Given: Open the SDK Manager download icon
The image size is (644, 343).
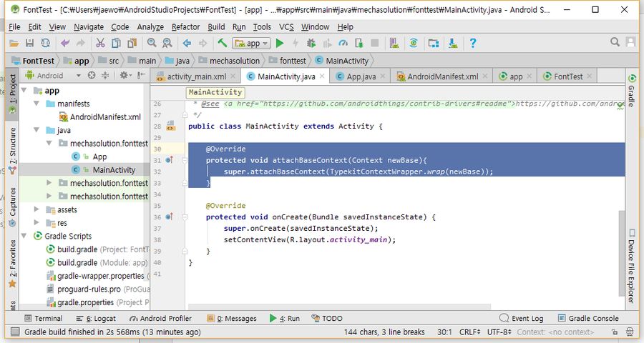Looking at the screenshot, I should 453,43.
